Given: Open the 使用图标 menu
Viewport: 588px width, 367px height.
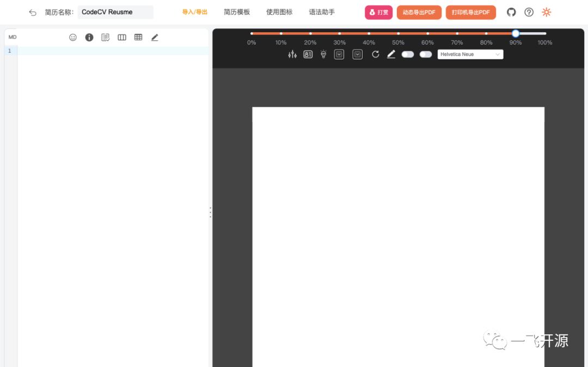Looking at the screenshot, I should pyautogui.click(x=279, y=12).
